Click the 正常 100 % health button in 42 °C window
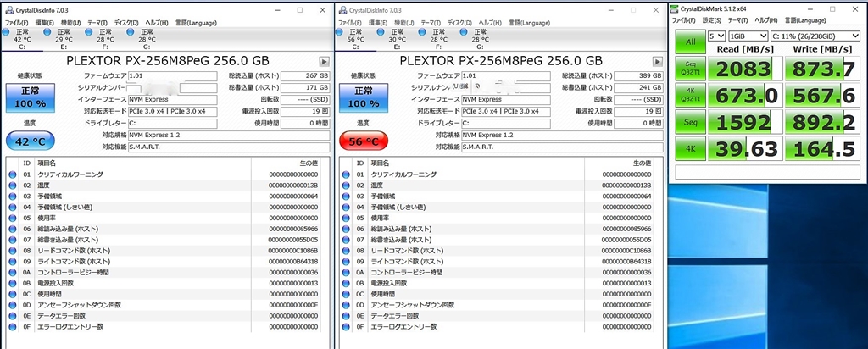 click(31, 98)
